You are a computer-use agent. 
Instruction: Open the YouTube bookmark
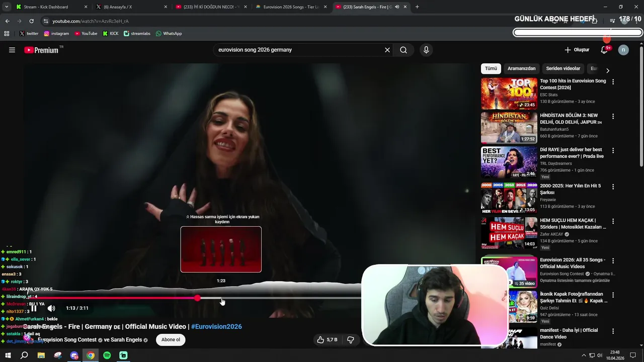tap(86, 34)
